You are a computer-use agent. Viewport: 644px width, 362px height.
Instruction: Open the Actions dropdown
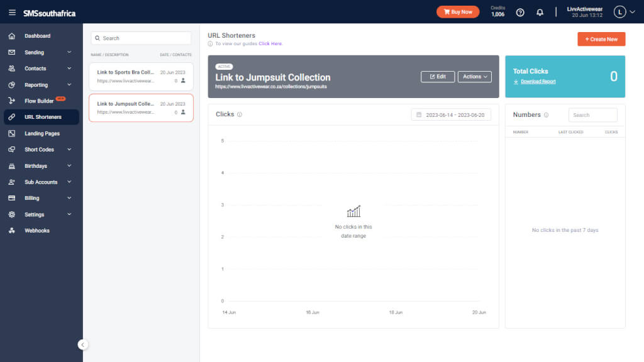tap(475, 77)
